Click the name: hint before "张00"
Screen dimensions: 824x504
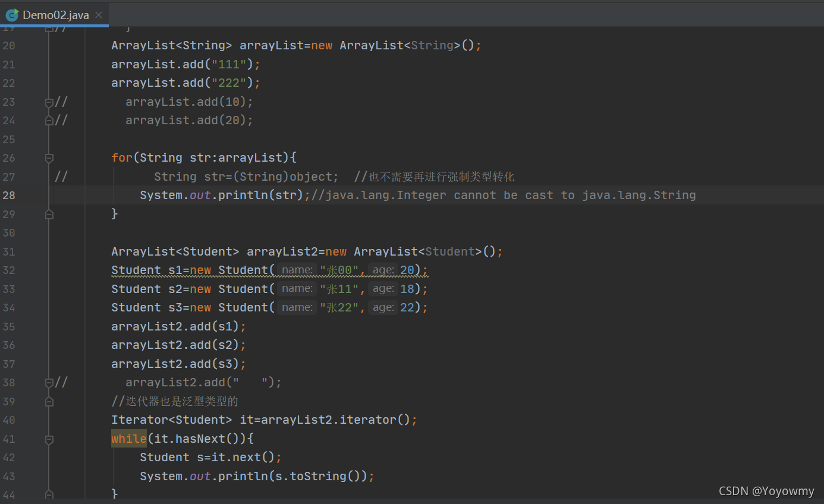coord(297,270)
